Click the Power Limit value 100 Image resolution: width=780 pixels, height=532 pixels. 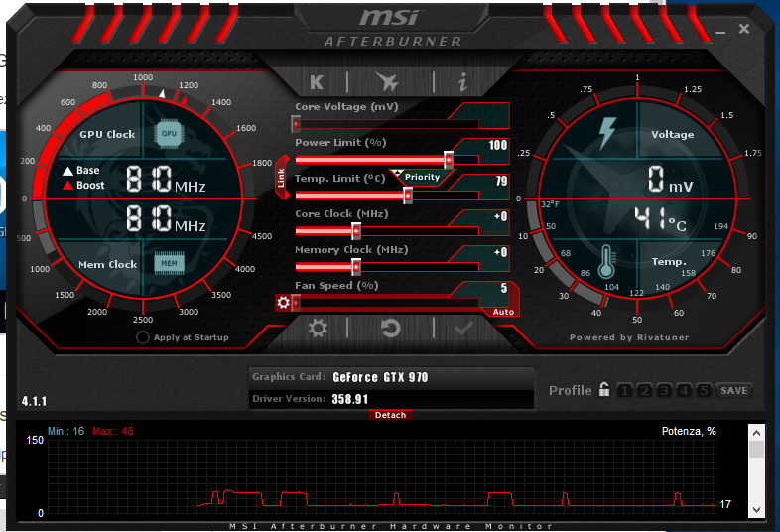[x=497, y=145]
